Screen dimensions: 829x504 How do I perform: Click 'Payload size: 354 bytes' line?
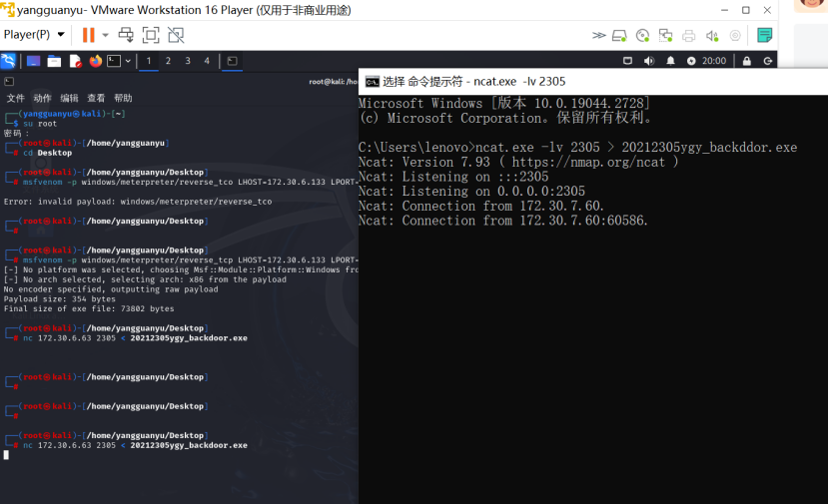coord(59,299)
